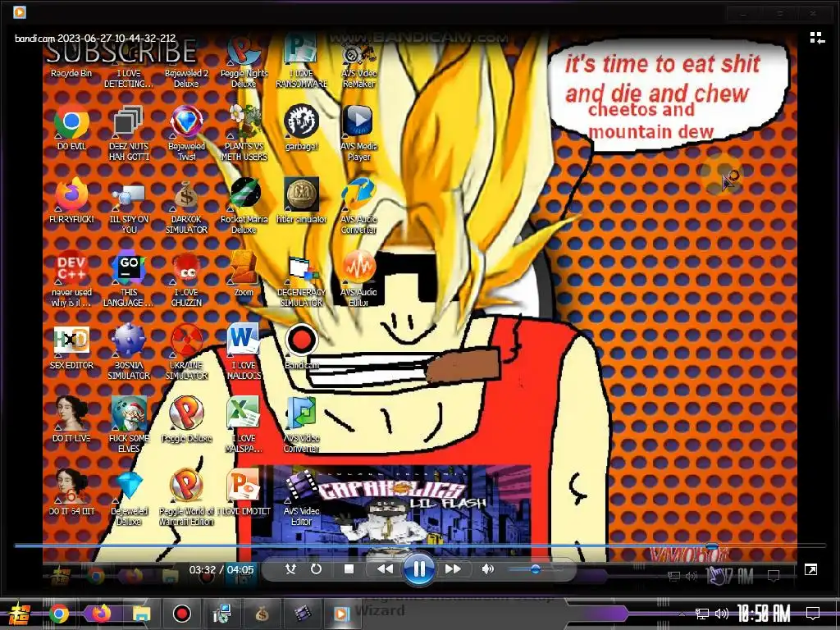Open the system volume tray icon
This screenshot has width=840, height=630.
tap(722, 614)
